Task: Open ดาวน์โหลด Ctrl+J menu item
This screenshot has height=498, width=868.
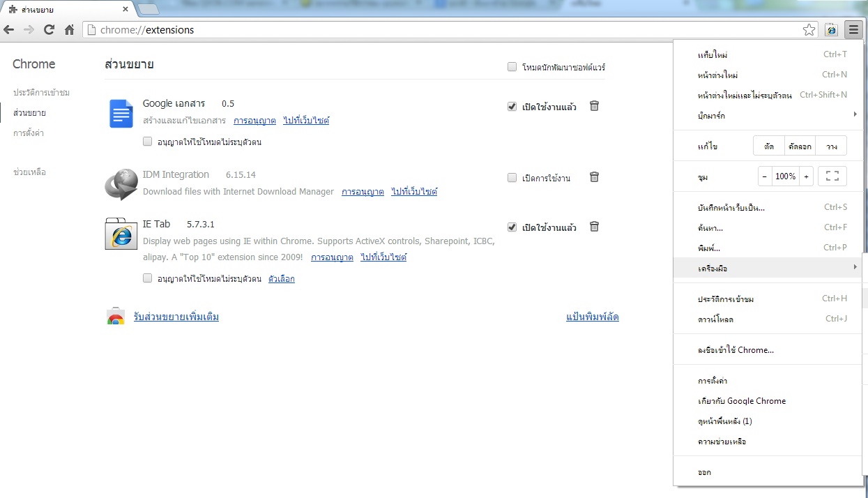Action: coord(768,319)
